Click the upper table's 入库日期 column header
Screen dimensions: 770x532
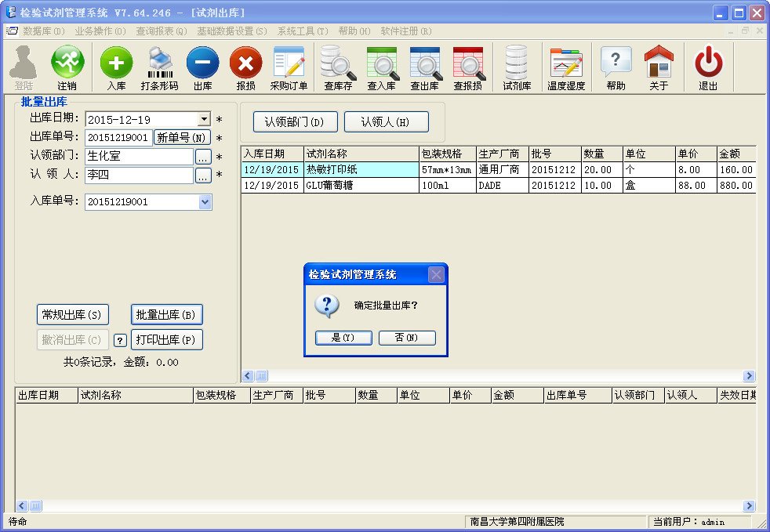tap(273, 154)
